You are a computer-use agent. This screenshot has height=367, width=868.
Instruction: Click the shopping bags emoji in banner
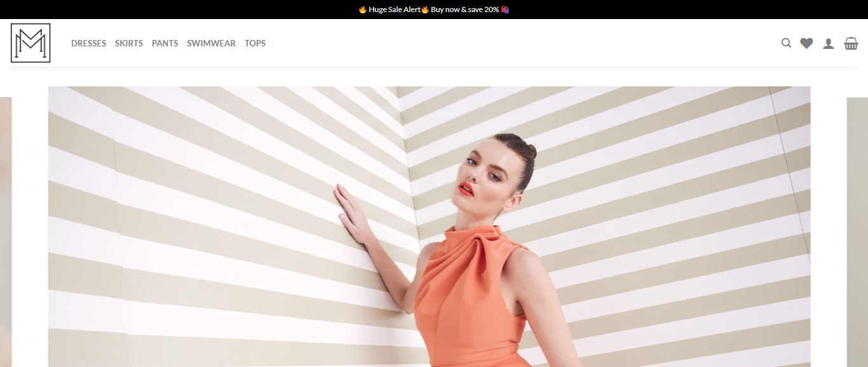(x=505, y=10)
